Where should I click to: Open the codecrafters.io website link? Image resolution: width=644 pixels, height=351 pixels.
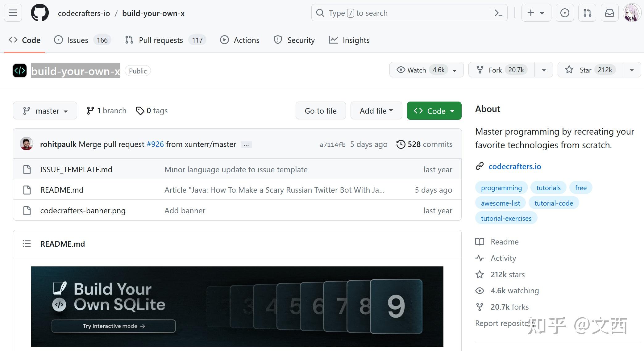pos(514,167)
